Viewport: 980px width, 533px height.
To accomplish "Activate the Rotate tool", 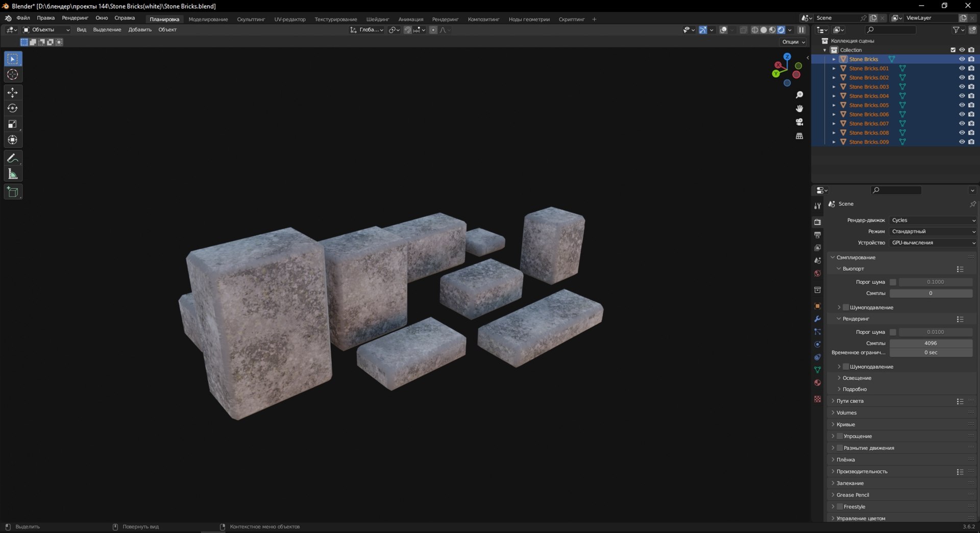I will coord(13,108).
